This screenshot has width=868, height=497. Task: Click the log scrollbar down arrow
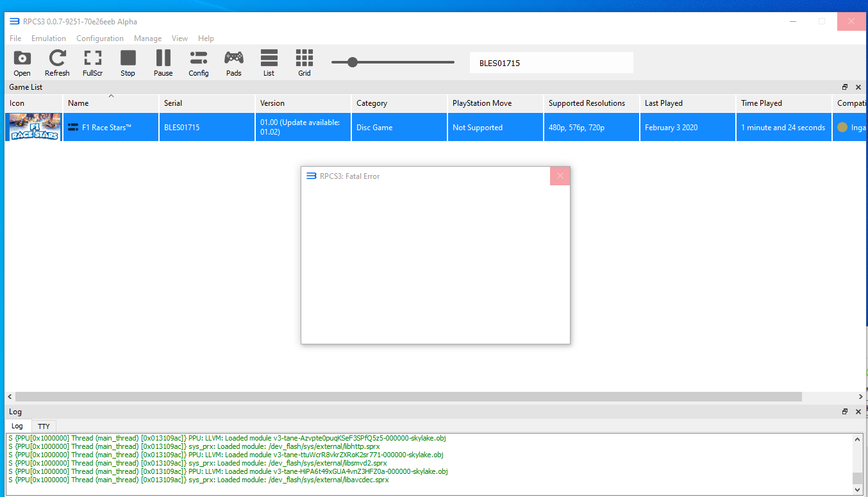pos(857,489)
